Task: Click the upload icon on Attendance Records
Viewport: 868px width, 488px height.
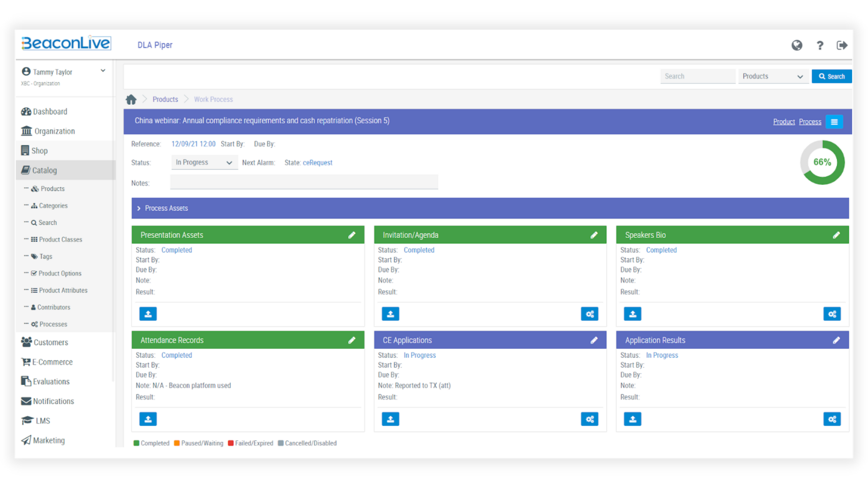Action: pos(148,419)
